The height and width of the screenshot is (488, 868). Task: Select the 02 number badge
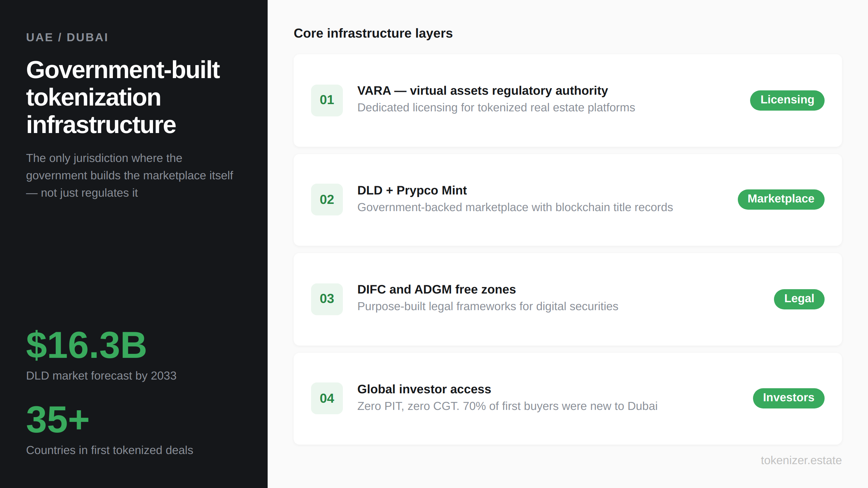(327, 199)
